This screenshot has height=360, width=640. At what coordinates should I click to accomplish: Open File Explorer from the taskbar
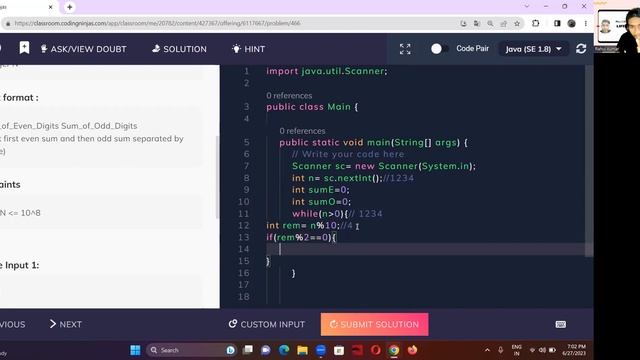click(302, 350)
